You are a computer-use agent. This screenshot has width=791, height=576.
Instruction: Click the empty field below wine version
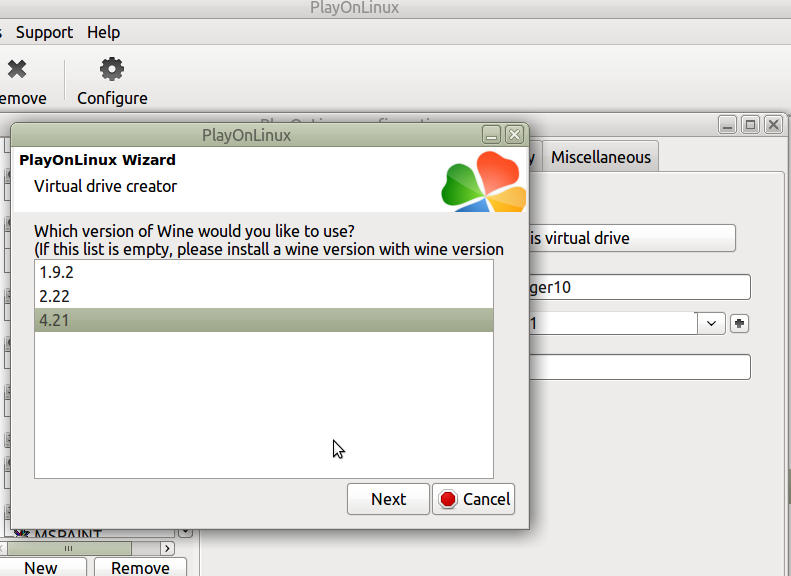click(x=640, y=367)
